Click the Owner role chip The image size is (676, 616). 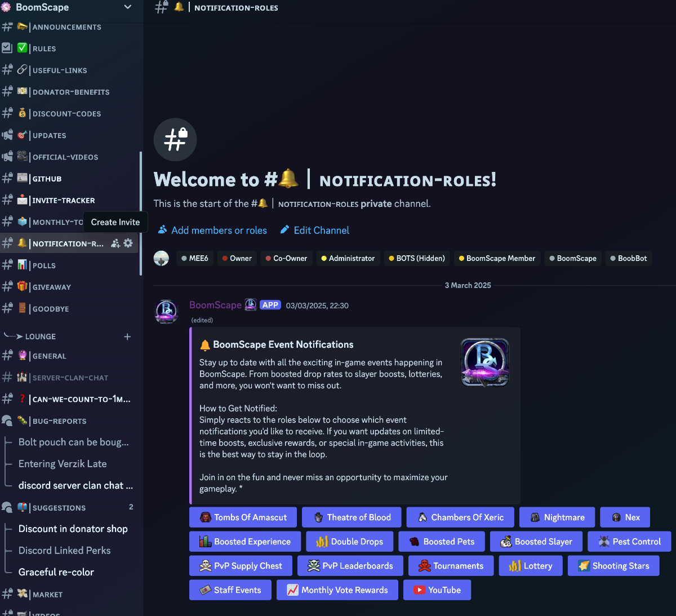237,258
